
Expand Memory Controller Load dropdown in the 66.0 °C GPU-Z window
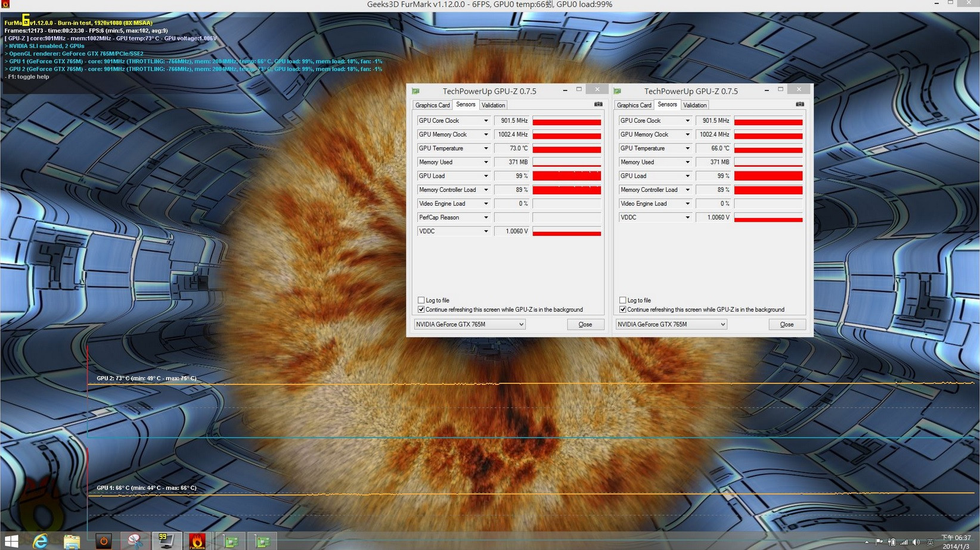[x=687, y=189]
